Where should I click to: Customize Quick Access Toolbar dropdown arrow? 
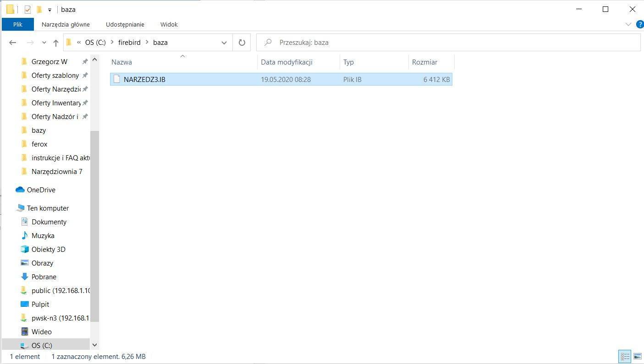pos(50,10)
